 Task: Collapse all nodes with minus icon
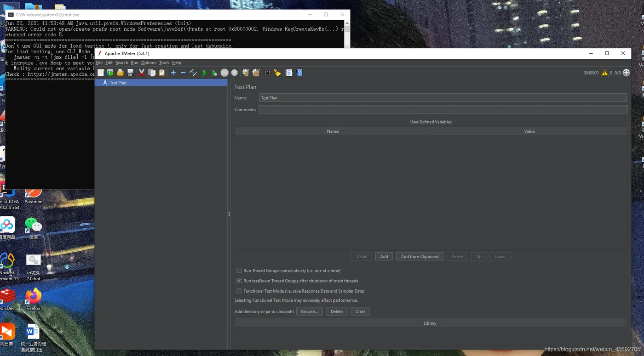pyautogui.click(x=183, y=73)
